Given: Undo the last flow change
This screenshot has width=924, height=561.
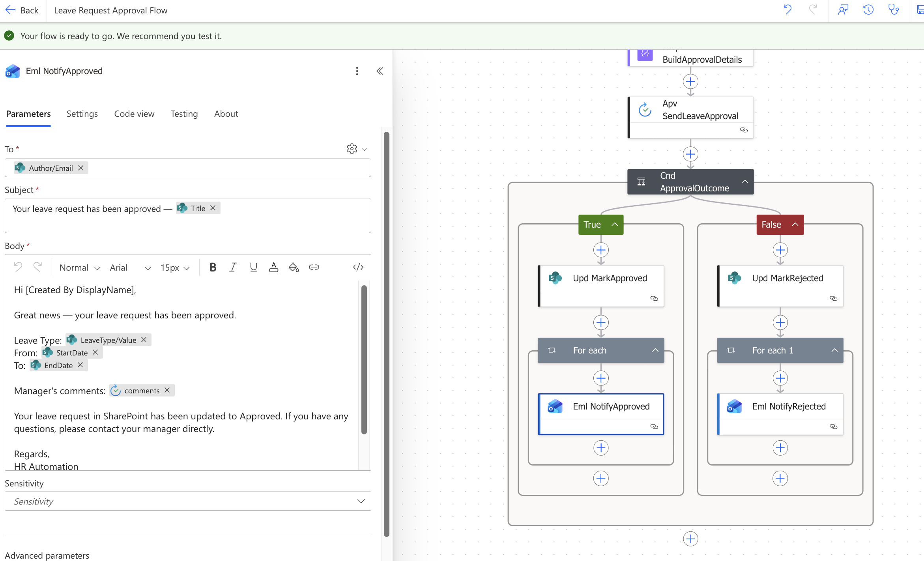Looking at the screenshot, I should click(787, 9).
